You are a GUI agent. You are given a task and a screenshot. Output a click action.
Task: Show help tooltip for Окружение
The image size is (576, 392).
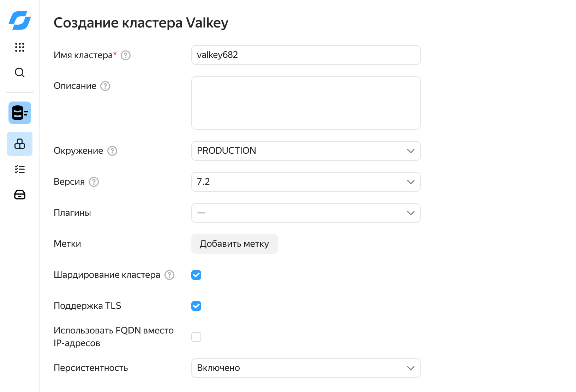click(x=112, y=151)
